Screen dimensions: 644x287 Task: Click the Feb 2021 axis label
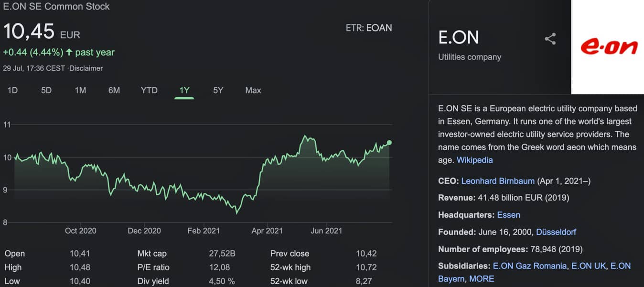(204, 231)
